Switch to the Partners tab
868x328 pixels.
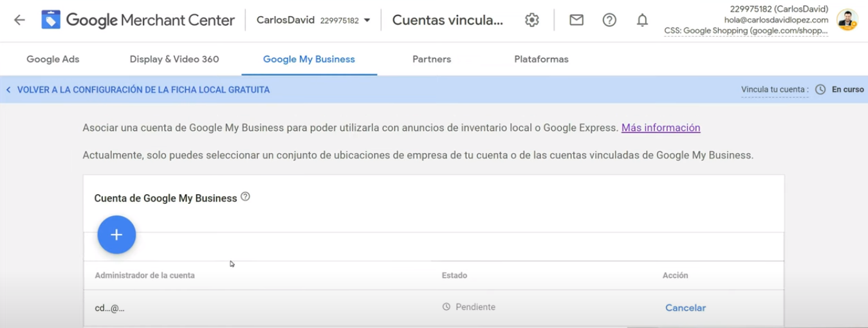[432, 59]
